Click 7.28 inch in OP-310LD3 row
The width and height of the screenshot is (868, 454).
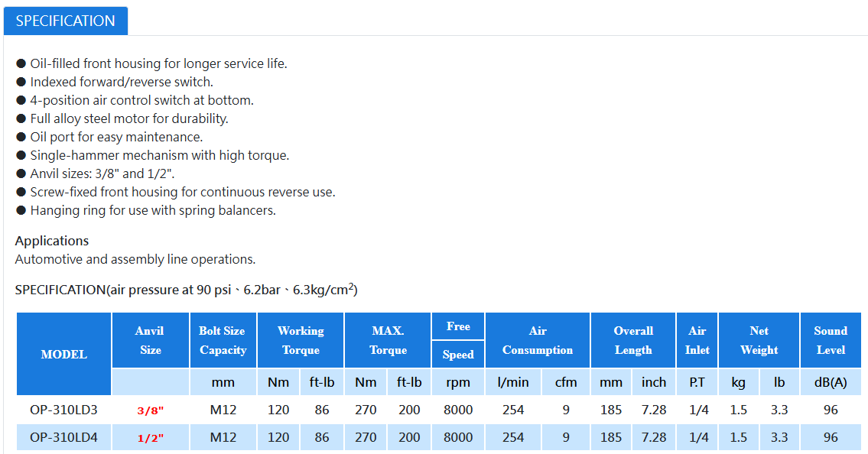tap(654, 410)
